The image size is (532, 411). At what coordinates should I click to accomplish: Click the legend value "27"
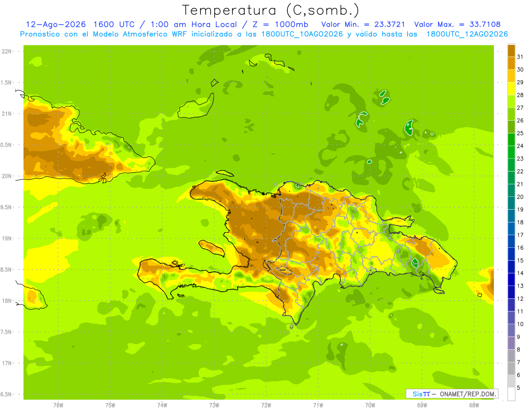520,108
